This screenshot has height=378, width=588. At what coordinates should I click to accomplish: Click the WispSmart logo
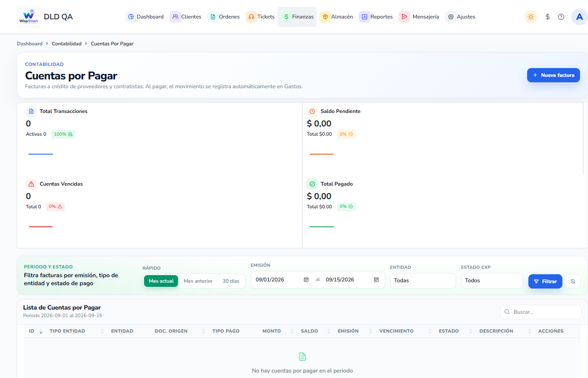pos(29,17)
